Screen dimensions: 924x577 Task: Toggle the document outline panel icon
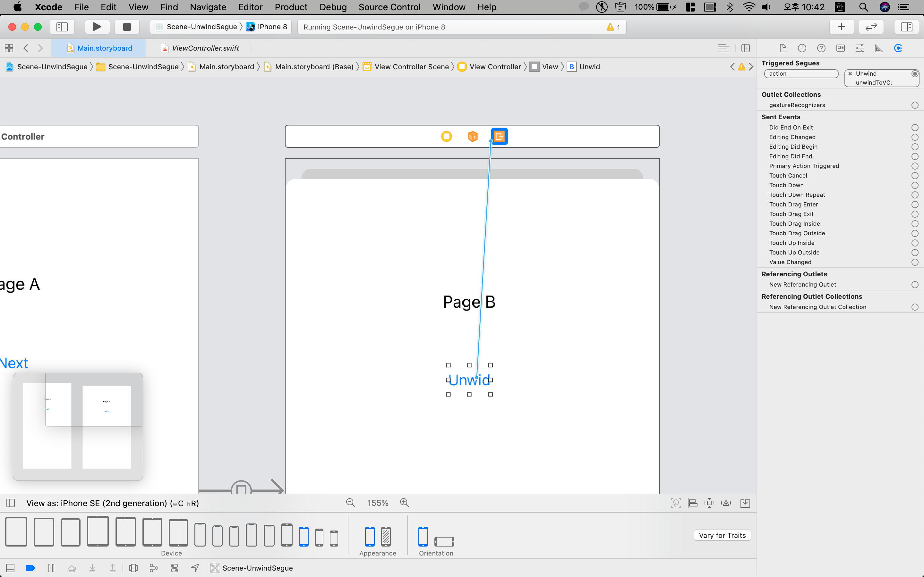(11, 503)
